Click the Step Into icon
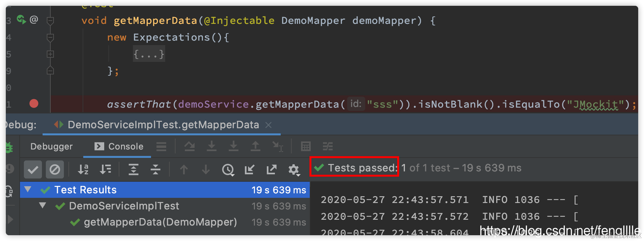The width and height of the screenshot is (644, 241). (211, 147)
